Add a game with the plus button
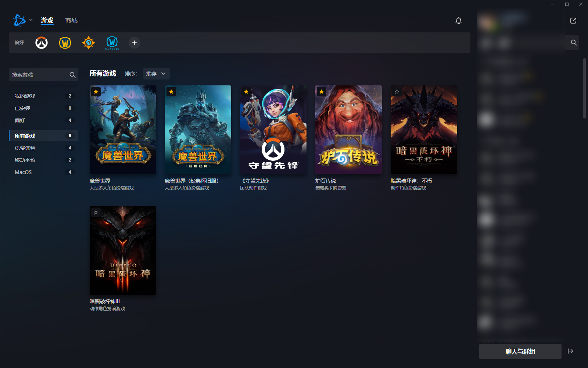The image size is (588, 368). point(135,43)
